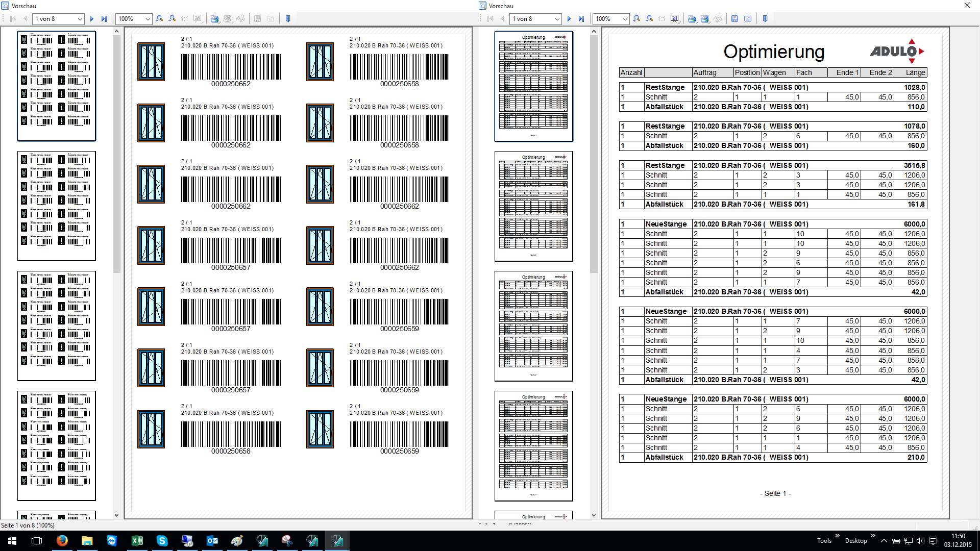Click the volume icon in system tray
Screen dimensions: 980x551
pos(920,541)
